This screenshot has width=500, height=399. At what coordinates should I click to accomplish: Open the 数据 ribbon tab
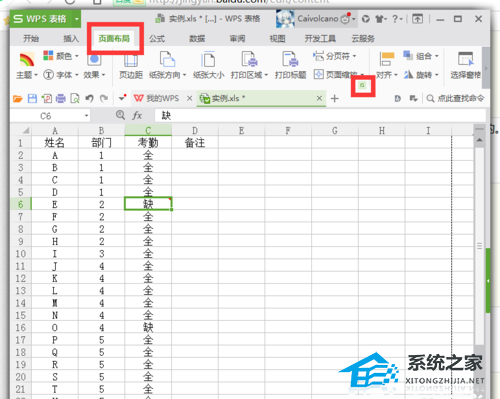point(197,39)
